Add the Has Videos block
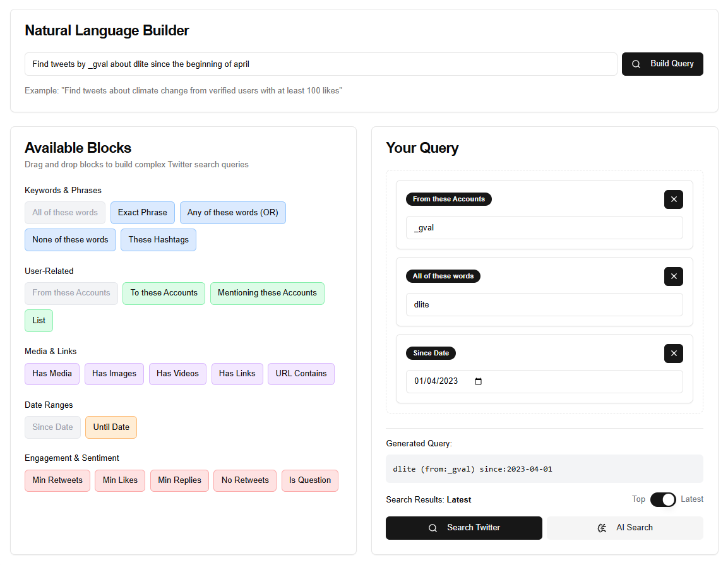 tap(177, 374)
